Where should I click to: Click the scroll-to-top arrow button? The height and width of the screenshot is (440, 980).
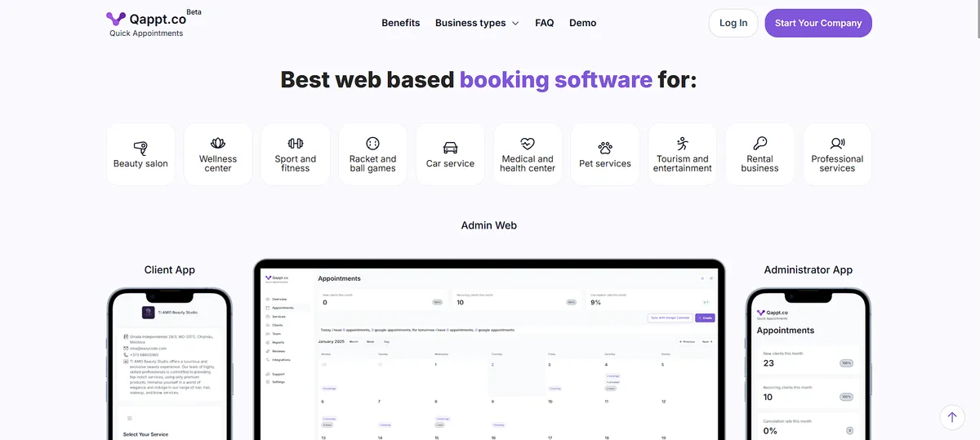(x=952, y=417)
